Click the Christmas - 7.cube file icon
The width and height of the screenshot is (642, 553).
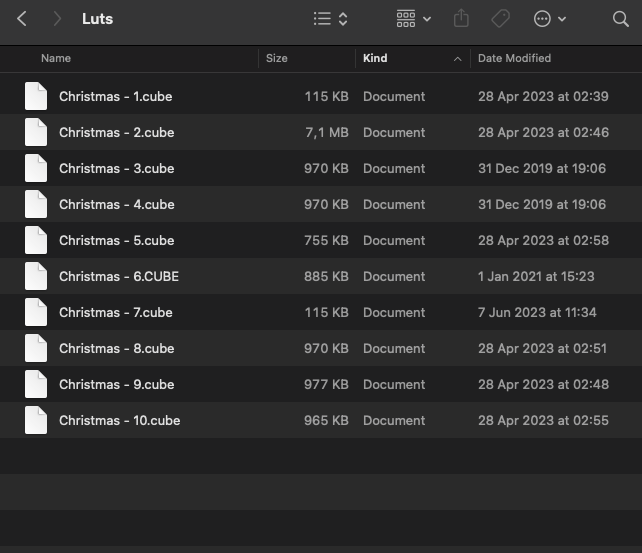click(36, 313)
